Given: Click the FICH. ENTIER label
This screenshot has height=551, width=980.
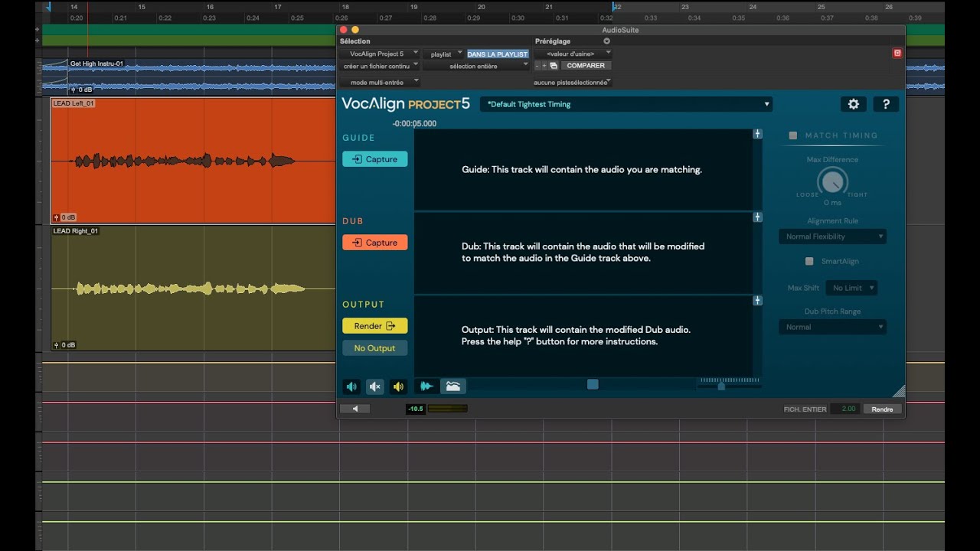Looking at the screenshot, I should 805,409.
